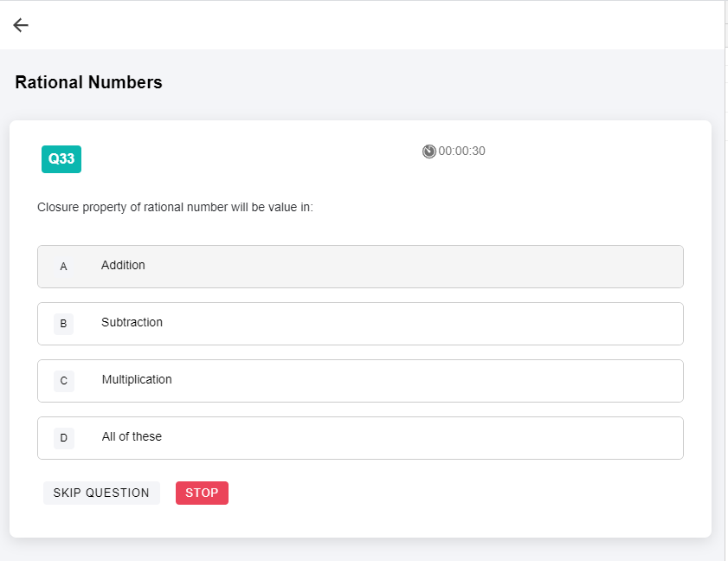This screenshot has width=728, height=561.
Task: Select the letter B option badge
Action: pos(63,324)
